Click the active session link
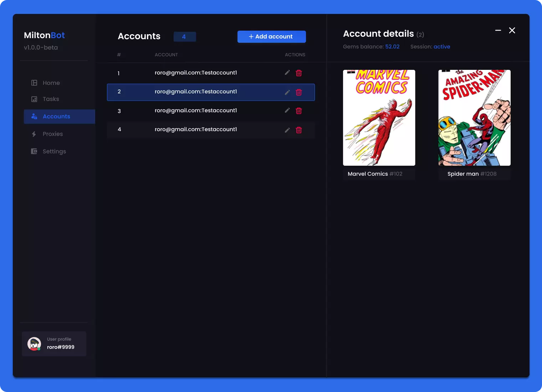Viewport: 542px width, 392px height. click(x=442, y=47)
